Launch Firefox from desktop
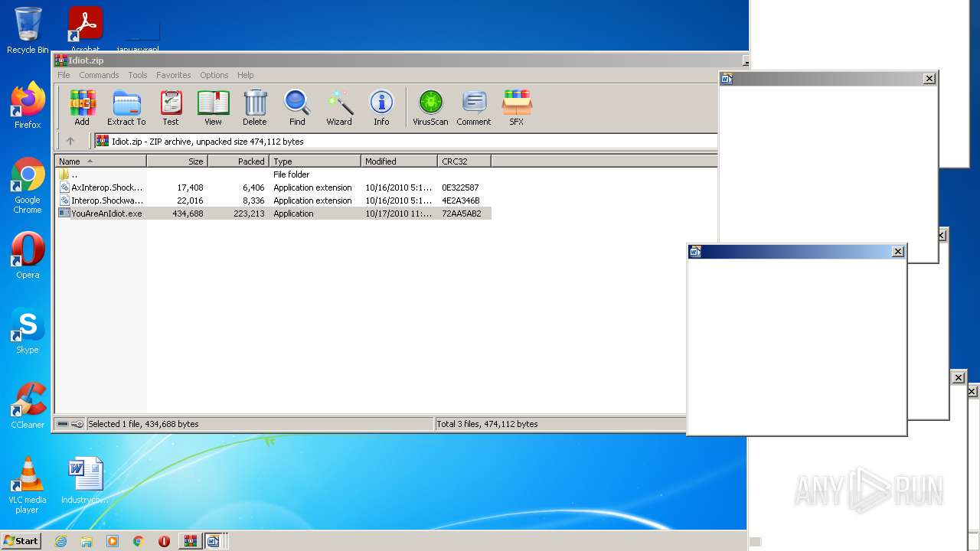The width and height of the screenshot is (980, 551). click(x=28, y=105)
